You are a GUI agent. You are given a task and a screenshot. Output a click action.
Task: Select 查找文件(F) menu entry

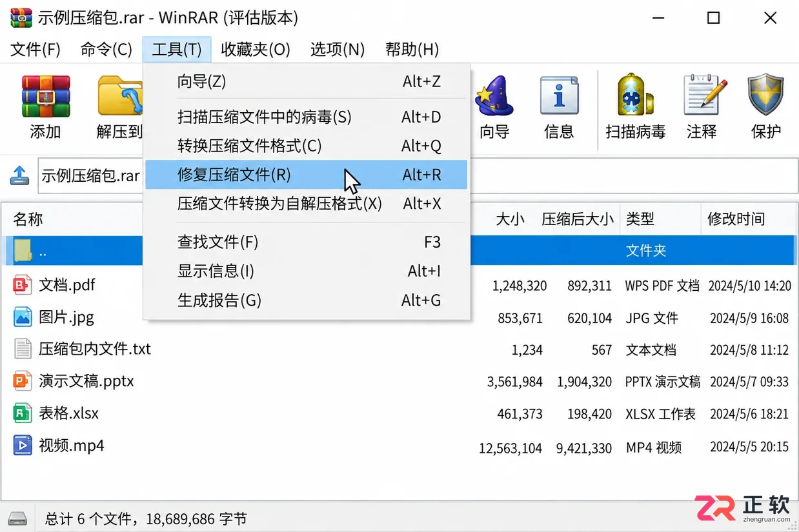point(306,242)
